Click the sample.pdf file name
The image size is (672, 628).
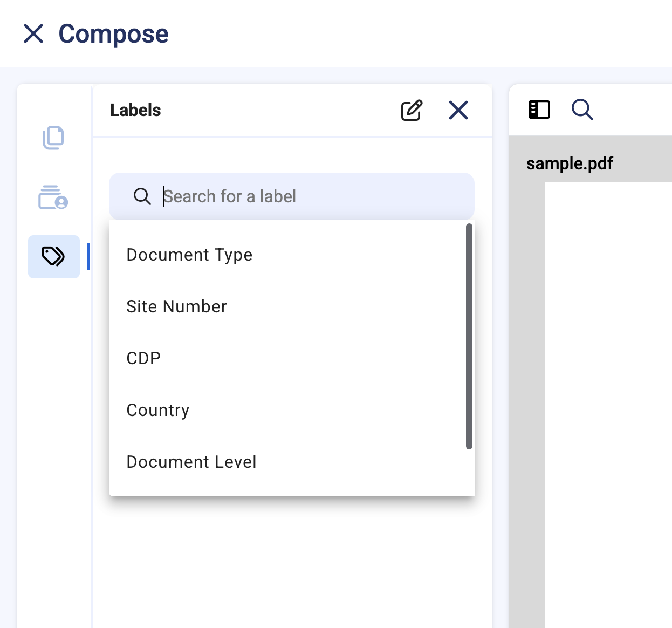click(570, 163)
